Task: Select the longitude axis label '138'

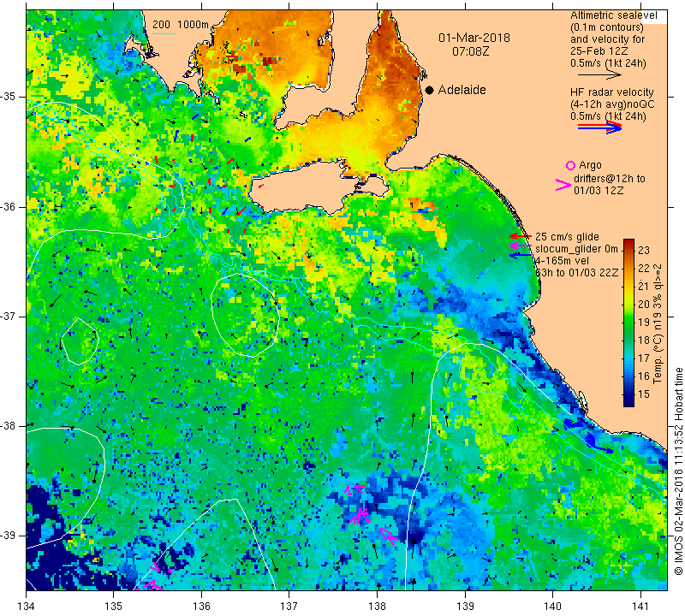Action: tap(377, 606)
